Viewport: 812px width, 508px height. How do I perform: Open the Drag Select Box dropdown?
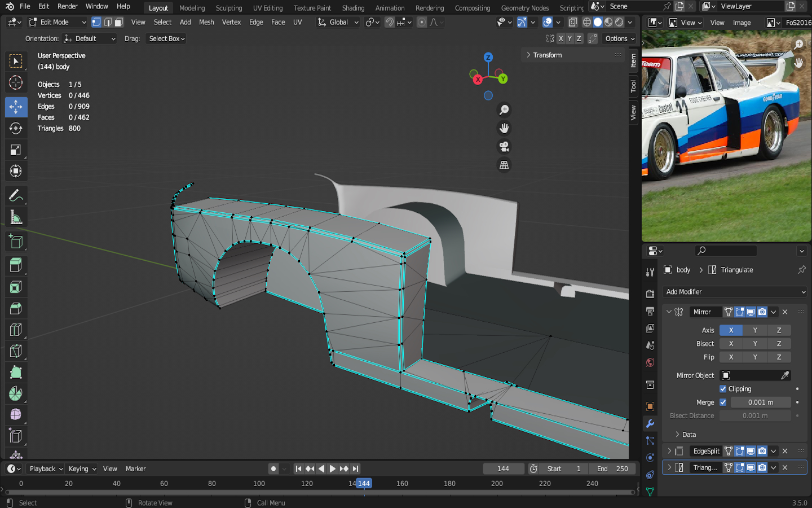166,39
